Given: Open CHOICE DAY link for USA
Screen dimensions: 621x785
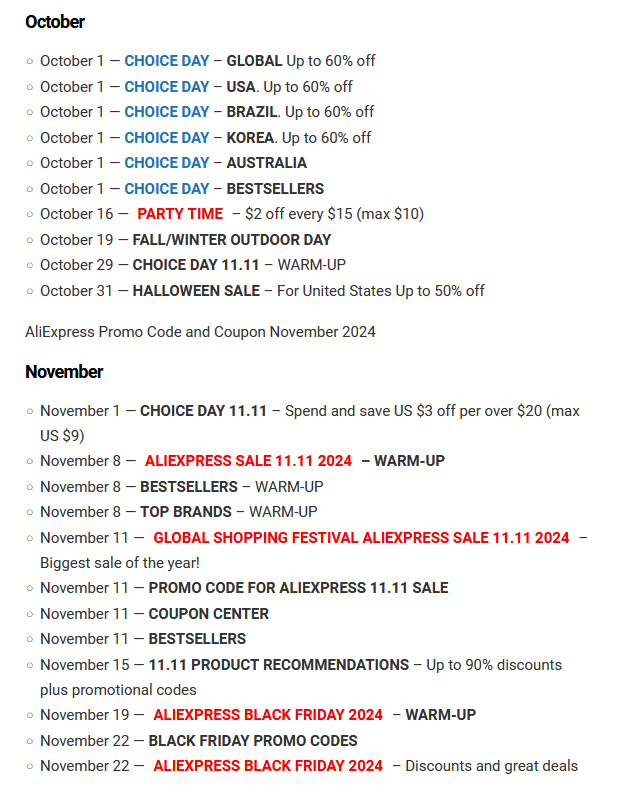Looking at the screenshot, I should pyautogui.click(x=167, y=87).
